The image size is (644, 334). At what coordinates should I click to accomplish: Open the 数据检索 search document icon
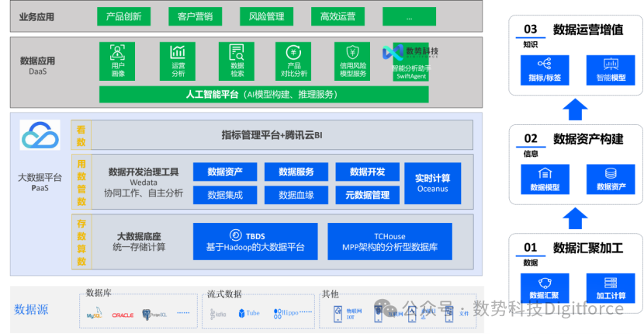click(237, 53)
